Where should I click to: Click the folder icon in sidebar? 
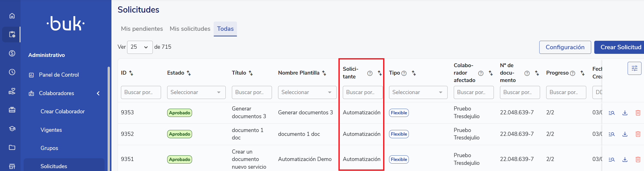pos(12,147)
